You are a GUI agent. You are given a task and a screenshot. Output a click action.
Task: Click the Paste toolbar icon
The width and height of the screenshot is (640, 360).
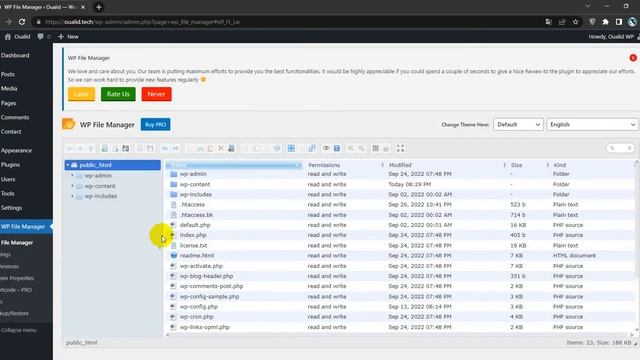click(210, 148)
